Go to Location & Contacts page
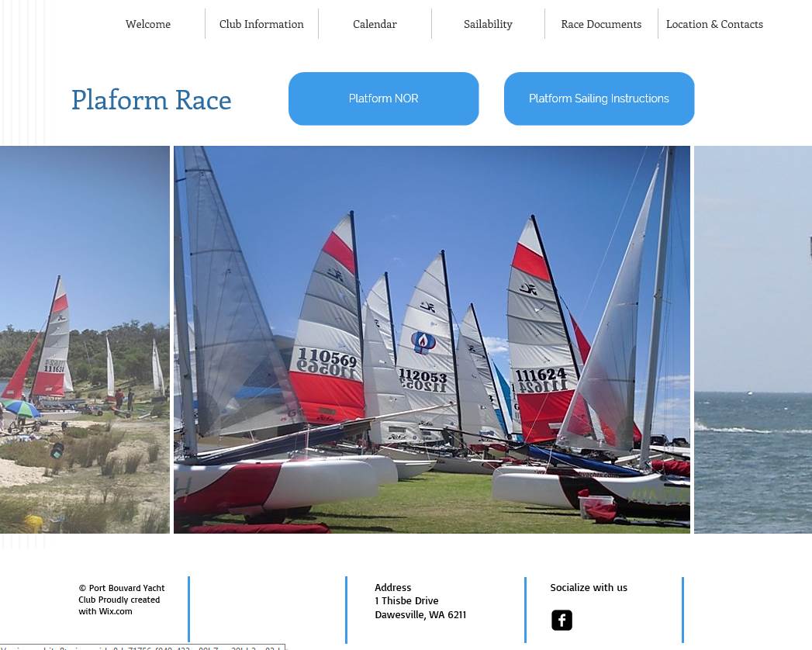Screen dimensions: 812x650 [x=714, y=24]
